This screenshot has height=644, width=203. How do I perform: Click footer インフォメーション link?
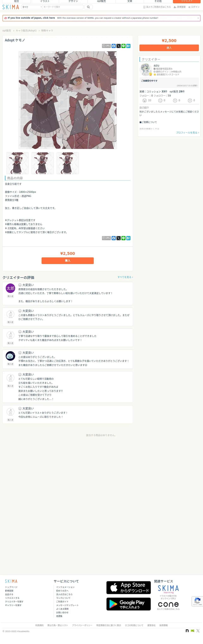65,587
